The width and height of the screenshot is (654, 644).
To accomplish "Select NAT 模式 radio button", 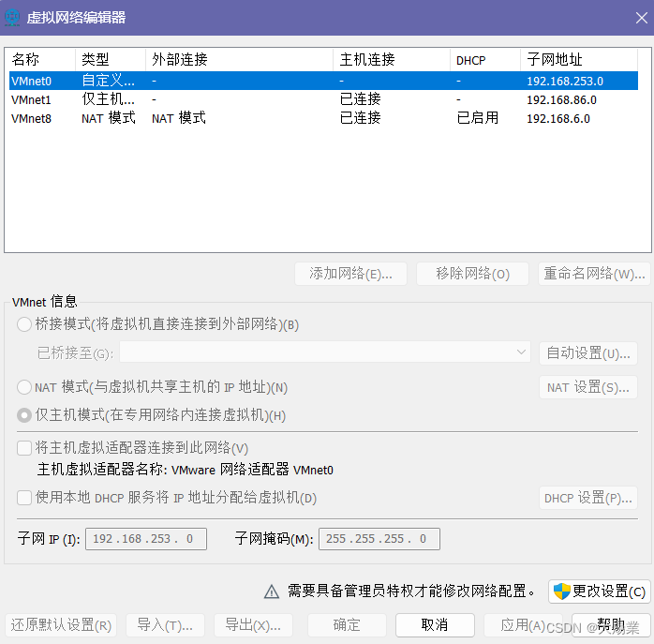I will [24, 387].
